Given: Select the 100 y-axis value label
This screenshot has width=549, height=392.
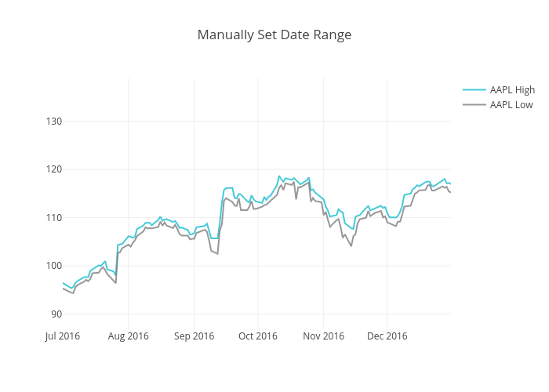Looking at the screenshot, I should click(53, 266).
